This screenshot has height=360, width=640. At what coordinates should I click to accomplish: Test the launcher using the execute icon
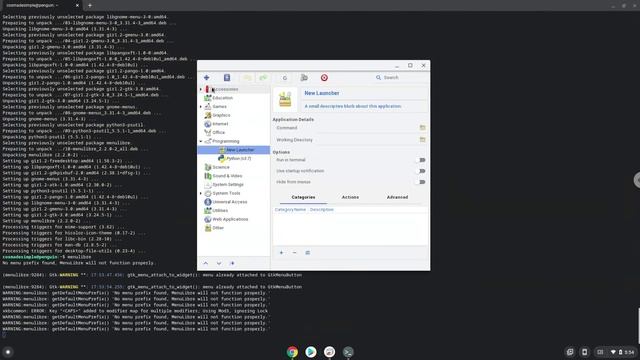pos(304,78)
